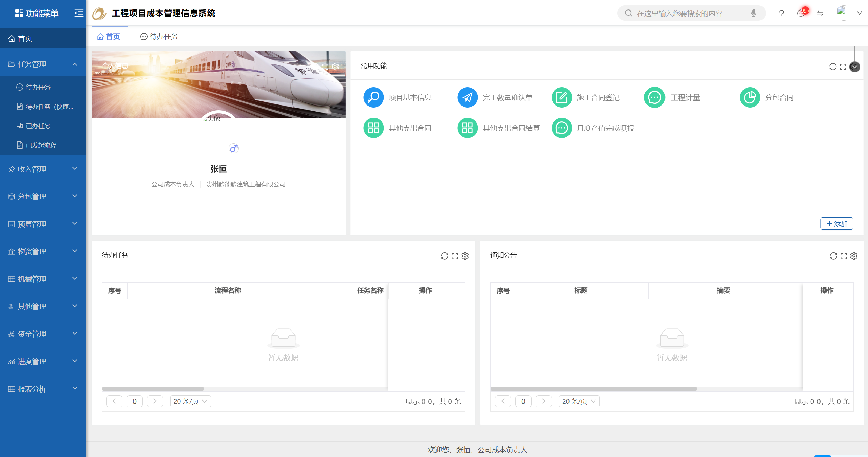The width and height of the screenshot is (868, 457).
Task: Refresh the 通知公告 panel
Action: tap(833, 256)
